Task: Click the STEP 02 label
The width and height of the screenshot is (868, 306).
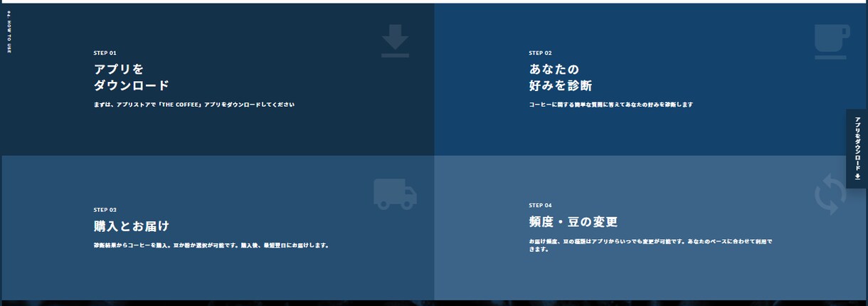Action: pyautogui.click(x=540, y=53)
